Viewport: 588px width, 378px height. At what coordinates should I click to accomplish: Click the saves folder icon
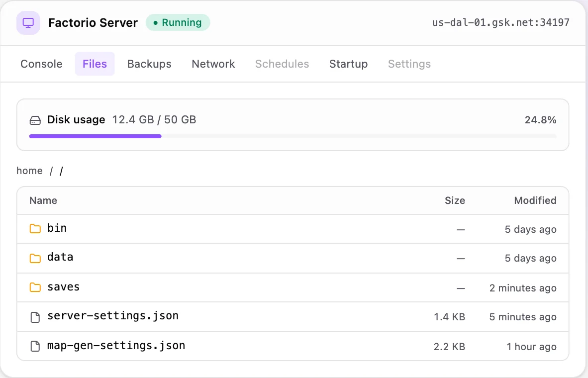click(x=35, y=287)
